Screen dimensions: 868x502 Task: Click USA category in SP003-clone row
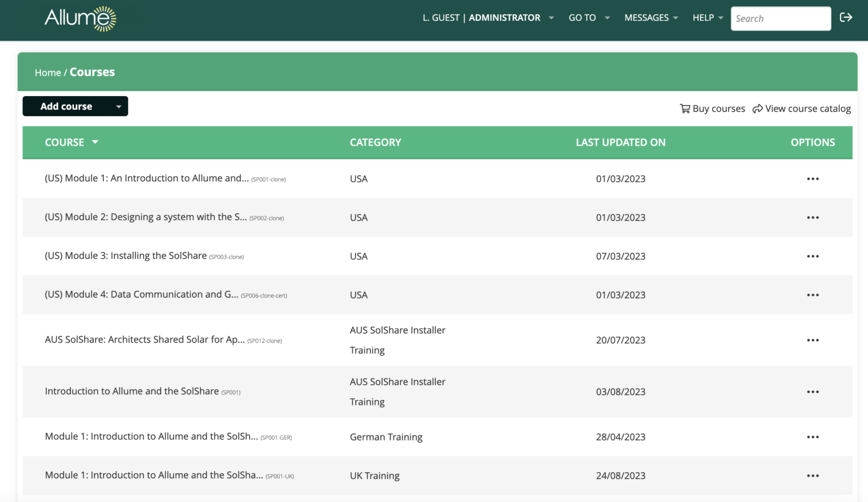pos(359,256)
